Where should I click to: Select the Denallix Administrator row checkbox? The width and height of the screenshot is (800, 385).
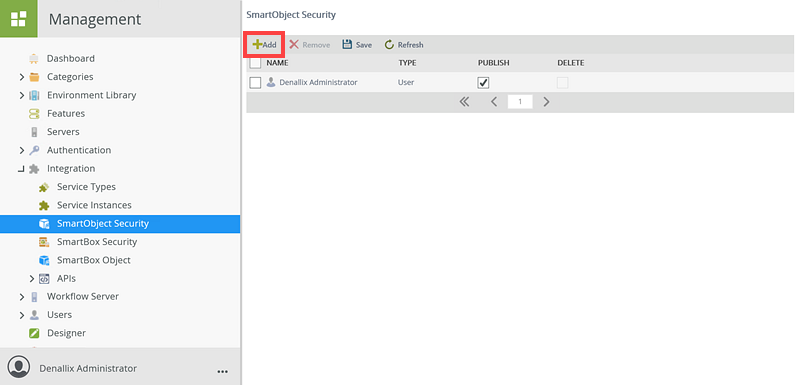pyautogui.click(x=255, y=83)
